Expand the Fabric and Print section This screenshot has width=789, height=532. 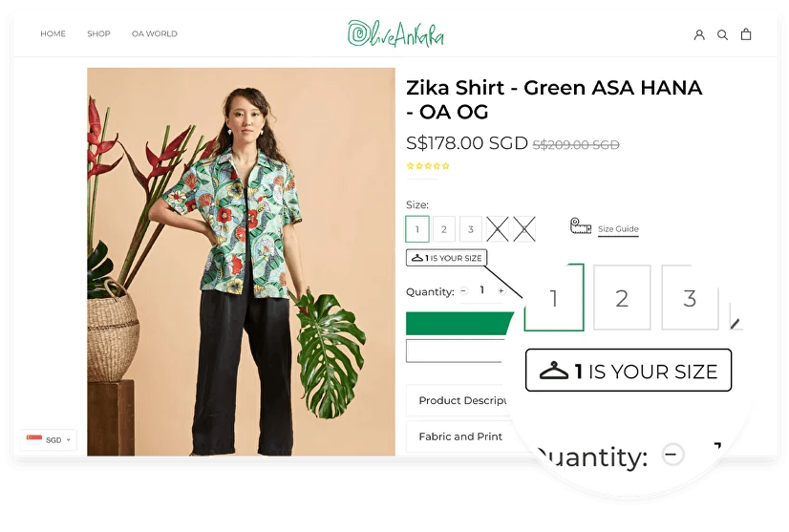[x=457, y=436]
